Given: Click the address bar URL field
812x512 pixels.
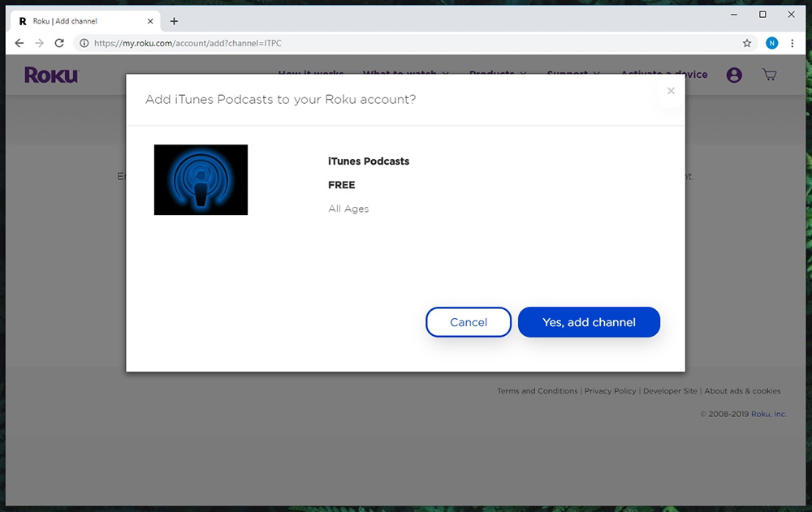Looking at the screenshot, I should pos(414,43).
